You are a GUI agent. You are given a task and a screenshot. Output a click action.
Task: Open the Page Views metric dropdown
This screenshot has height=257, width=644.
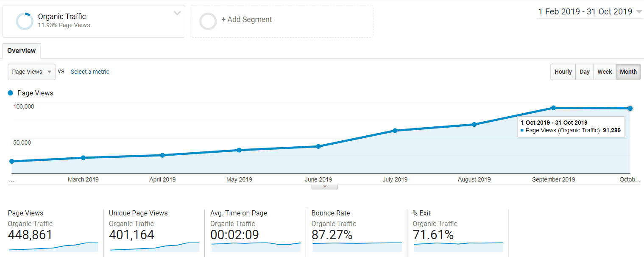pos(32,72)
